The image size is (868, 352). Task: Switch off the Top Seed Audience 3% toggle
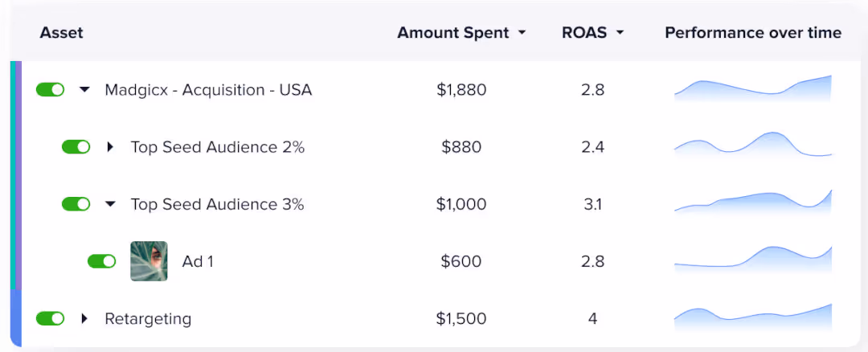(x=76, y=204)
